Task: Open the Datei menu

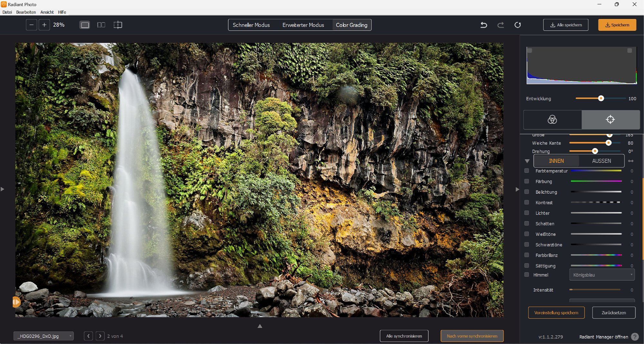Action: pos(7,12)
